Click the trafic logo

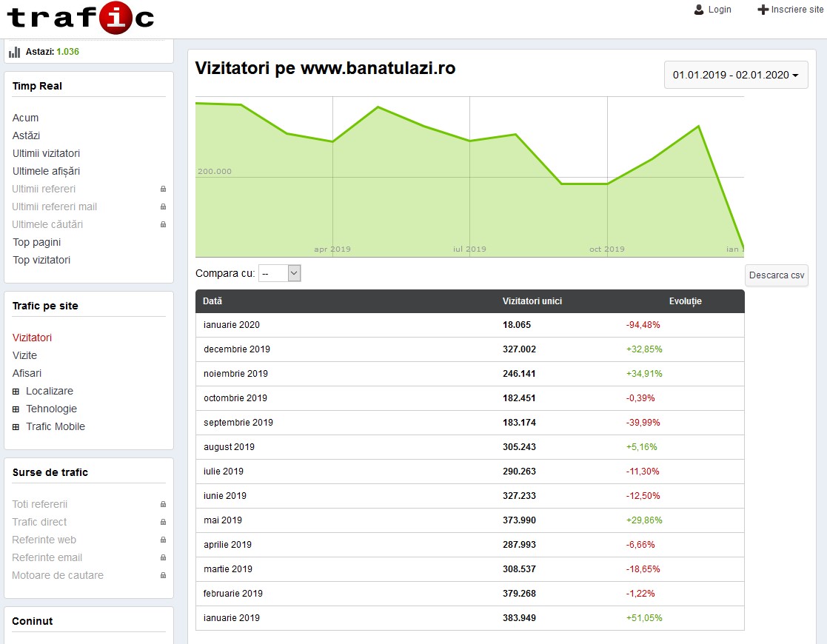pos(80,18)
